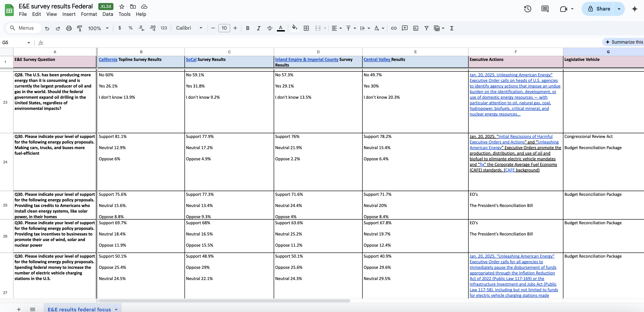Click the font size input field

pos(224,28)
